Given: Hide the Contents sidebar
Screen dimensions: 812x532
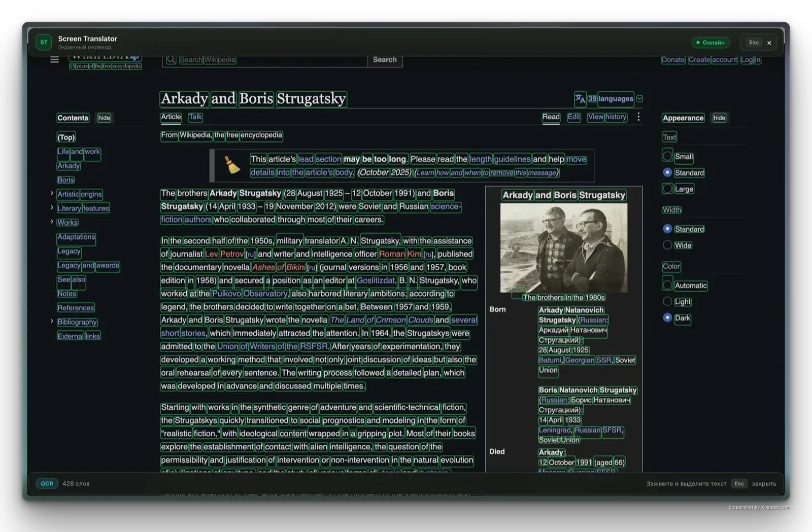Looking at the screenshot, I should (104, 118).
